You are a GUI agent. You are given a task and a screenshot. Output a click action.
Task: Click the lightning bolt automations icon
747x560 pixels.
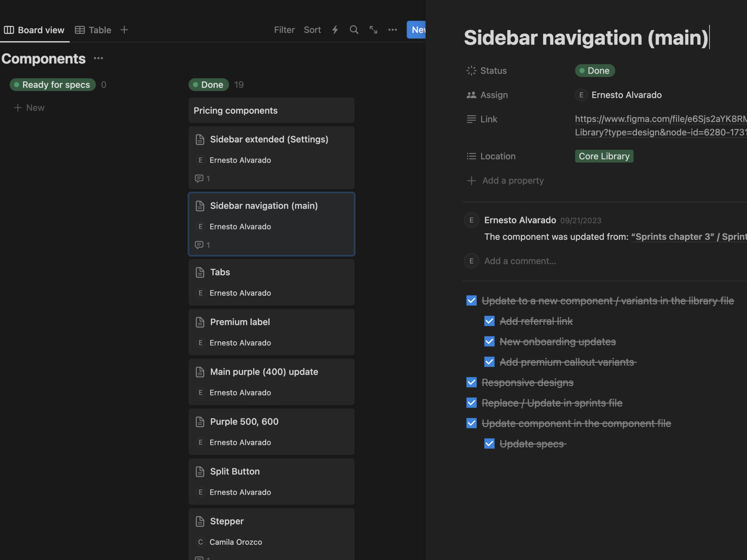coord(335,30)
